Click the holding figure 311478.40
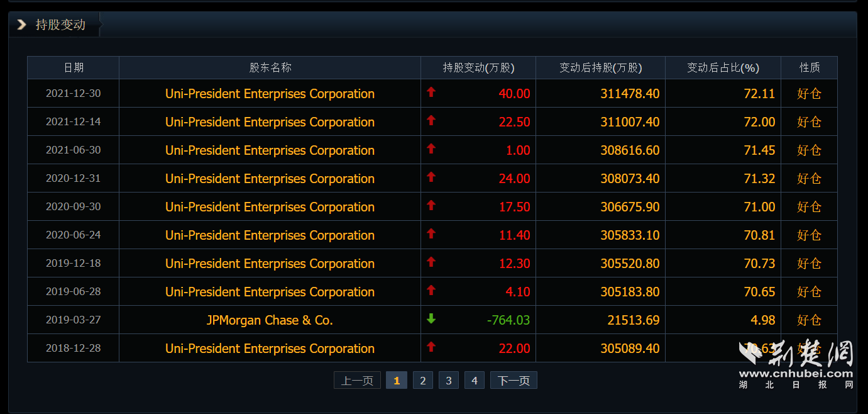Viewport: 868px width, 414px height. tap(630, 94)
